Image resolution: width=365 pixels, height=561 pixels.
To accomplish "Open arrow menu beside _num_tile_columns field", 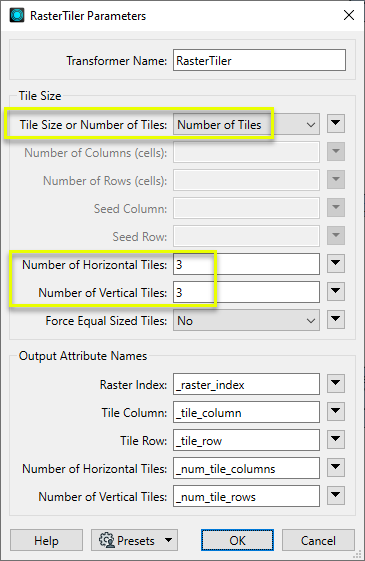I will coord(336,468).
